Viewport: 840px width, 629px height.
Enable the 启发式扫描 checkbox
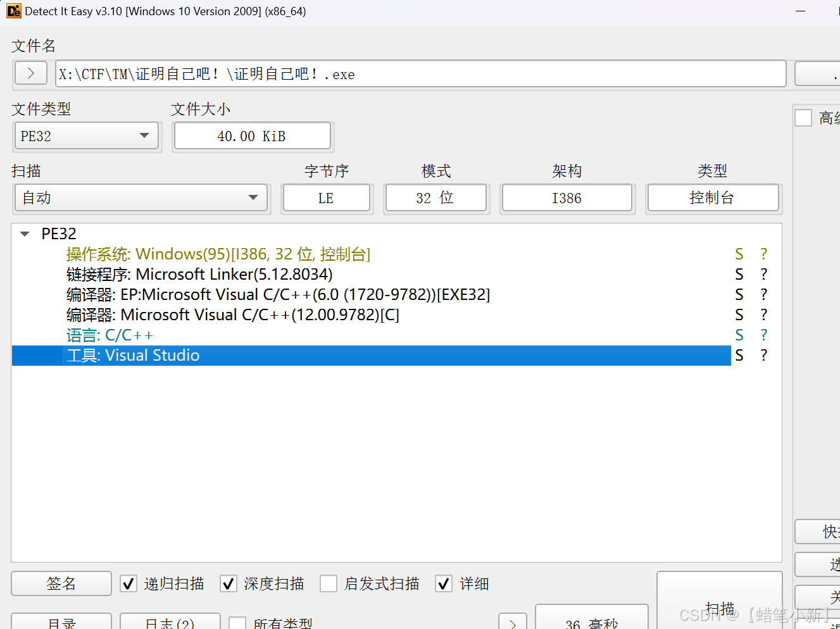click(329, 583)
